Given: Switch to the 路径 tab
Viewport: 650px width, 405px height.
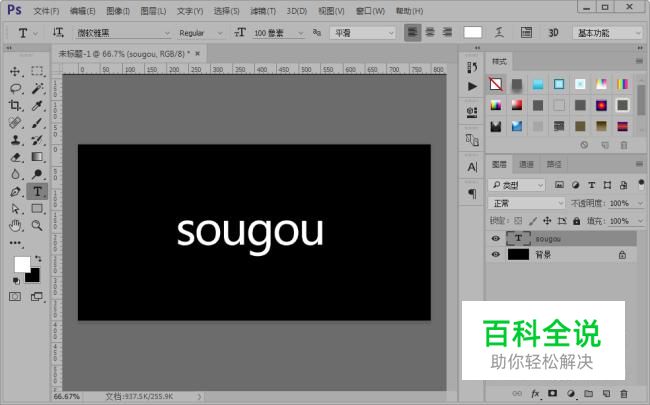Looking at the screenshot, I should (x=554, y=165).
